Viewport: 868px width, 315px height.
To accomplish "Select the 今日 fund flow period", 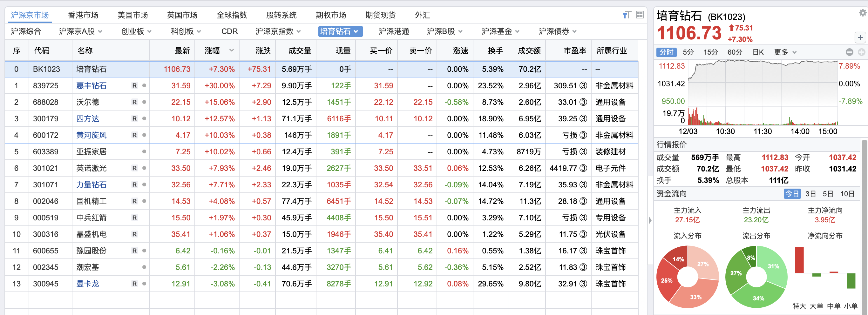I will coord(792,194).
